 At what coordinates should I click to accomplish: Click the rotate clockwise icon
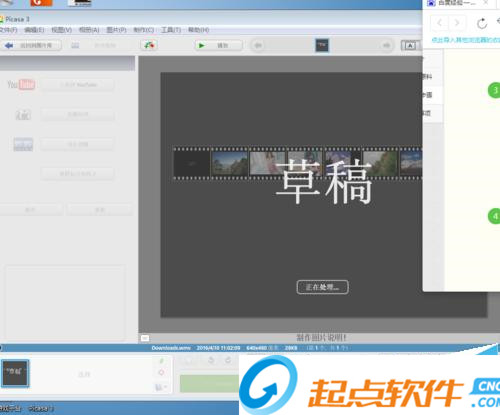click(x=228, y=360)
